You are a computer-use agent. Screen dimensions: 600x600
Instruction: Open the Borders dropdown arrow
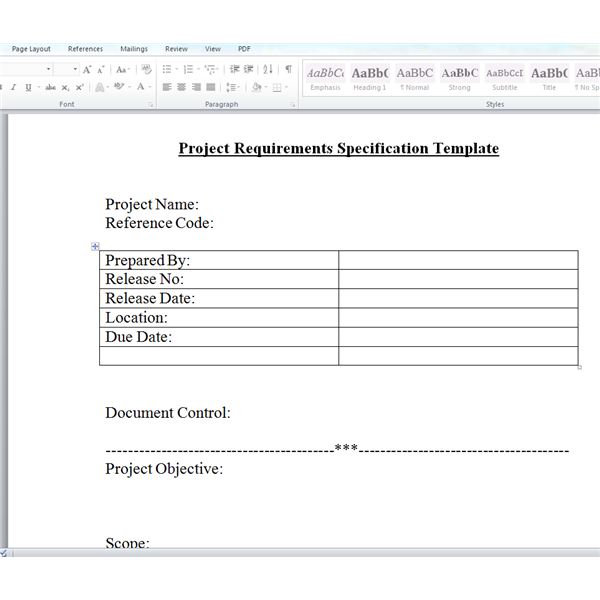(286, 87)
